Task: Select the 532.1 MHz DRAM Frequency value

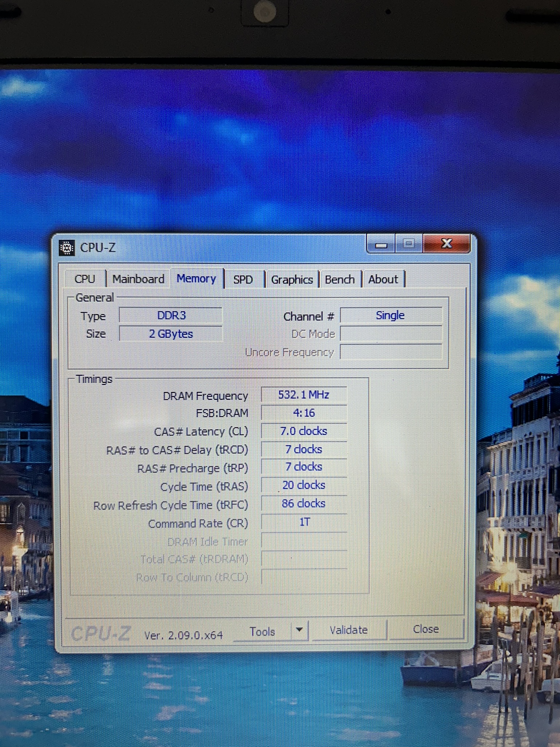Action: pyautogui.click(x=304, y=395)
